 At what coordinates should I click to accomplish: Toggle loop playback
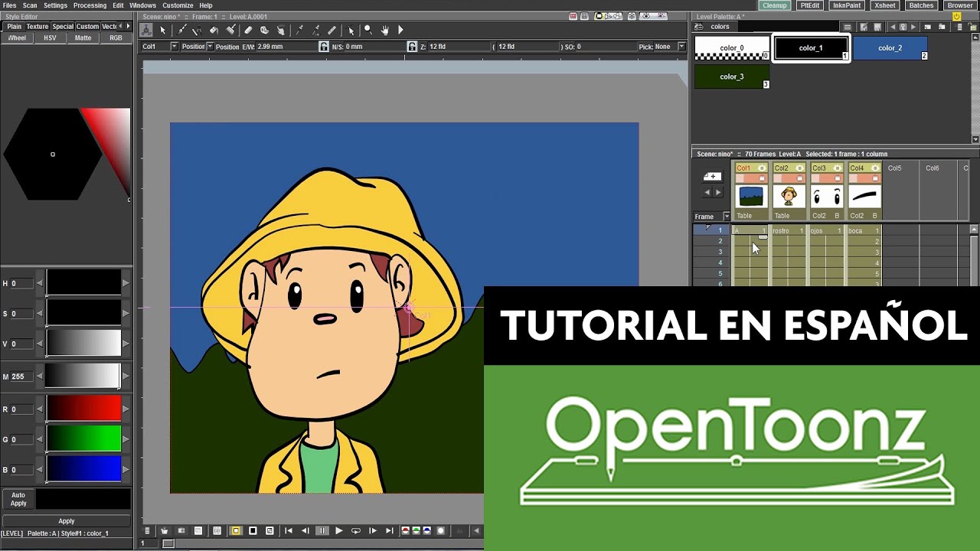click(x=356, y=530)
